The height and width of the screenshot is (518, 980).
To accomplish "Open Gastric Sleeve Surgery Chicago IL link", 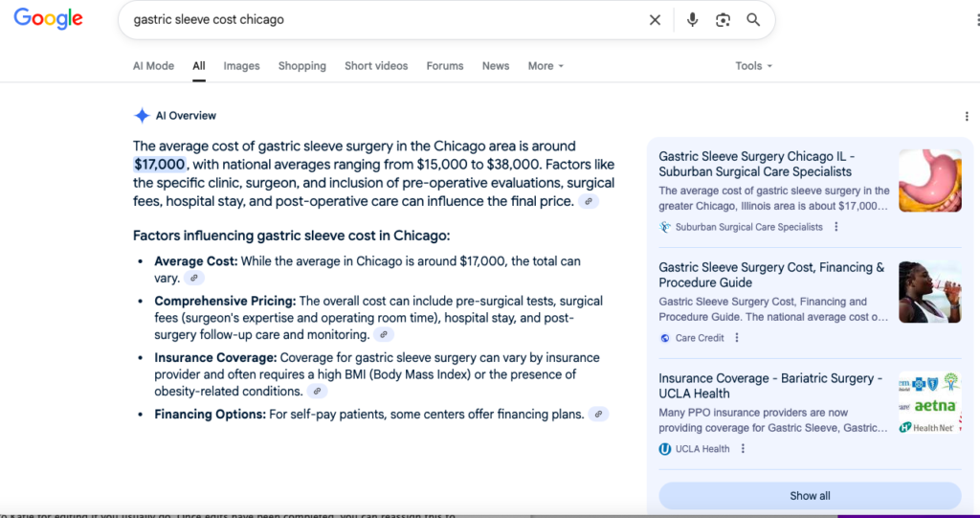I will [756, 164].
